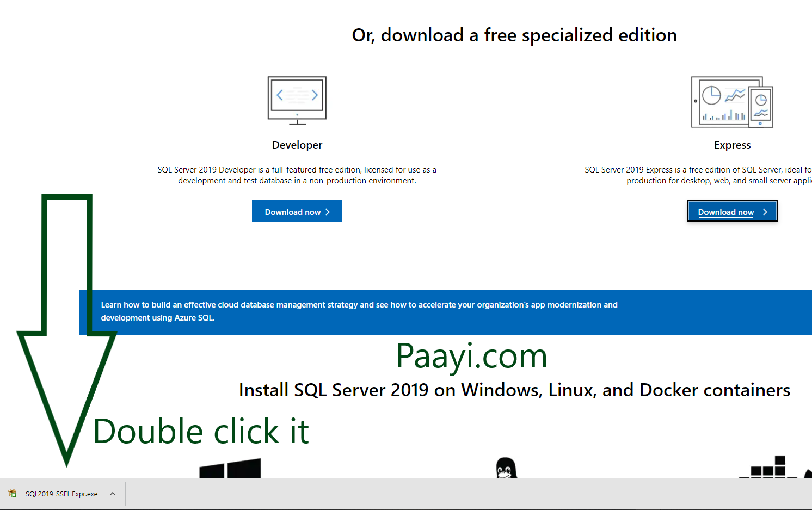Click the Linux penguin icon

[x=506, y=468]
